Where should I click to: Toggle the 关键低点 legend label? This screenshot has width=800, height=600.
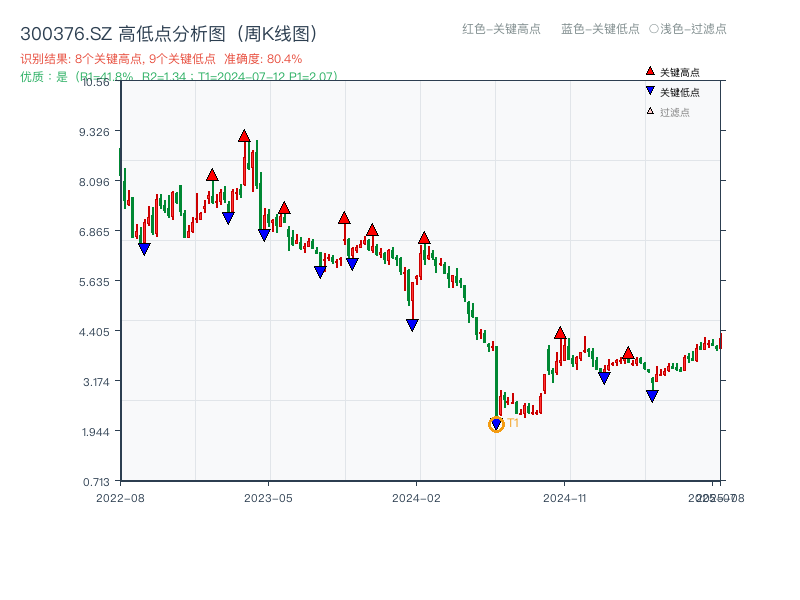(x=679, y=92)
